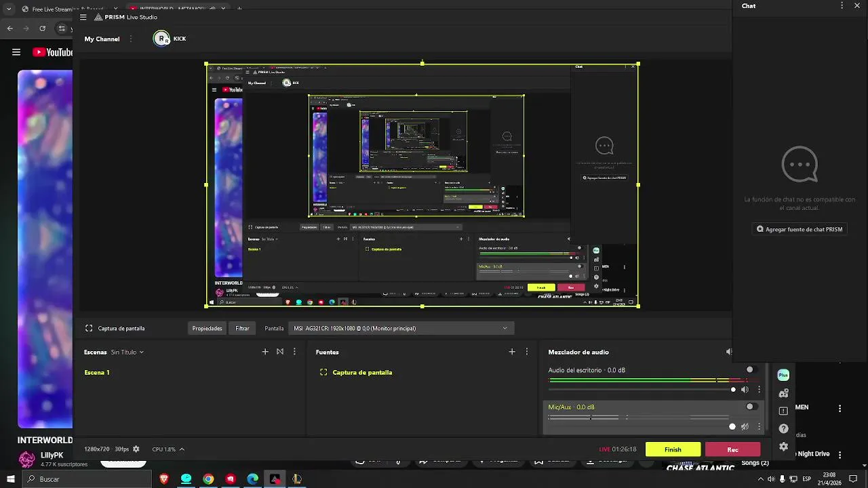Viewport: 868px width, 488px height.
Task: Expand the CPU usage chevron
Action: [181, 449]
